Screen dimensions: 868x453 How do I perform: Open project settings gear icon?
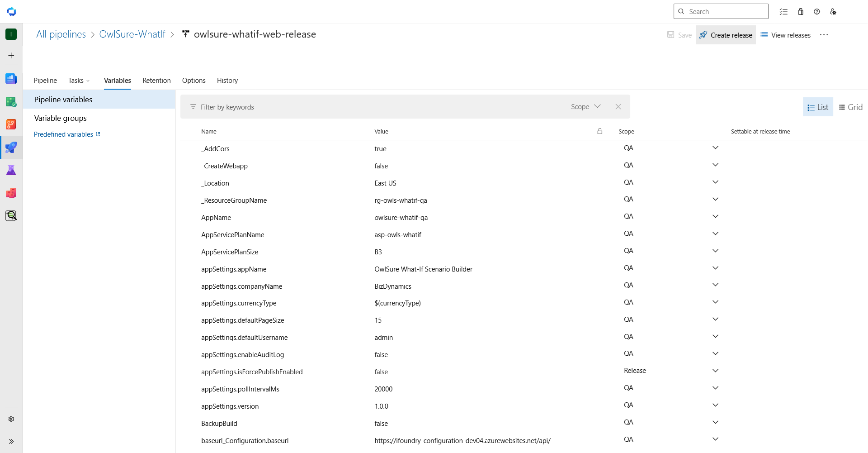(x=11, y=419)
